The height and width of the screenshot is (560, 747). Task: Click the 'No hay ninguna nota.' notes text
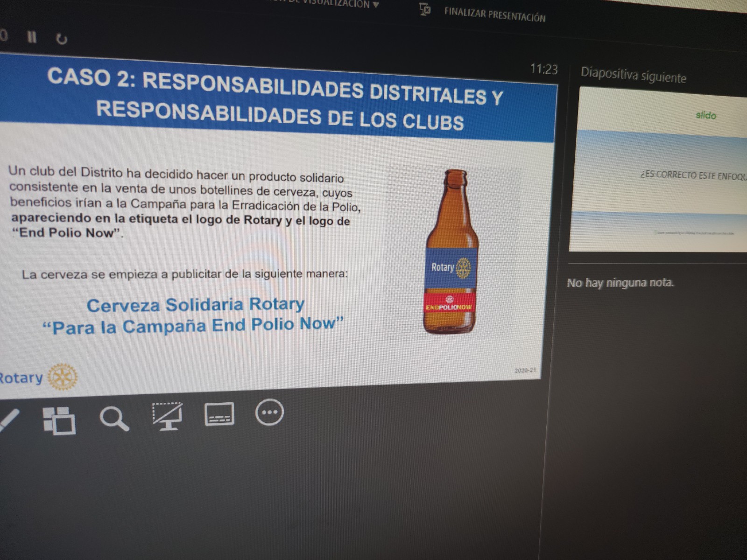pos(620,283)
